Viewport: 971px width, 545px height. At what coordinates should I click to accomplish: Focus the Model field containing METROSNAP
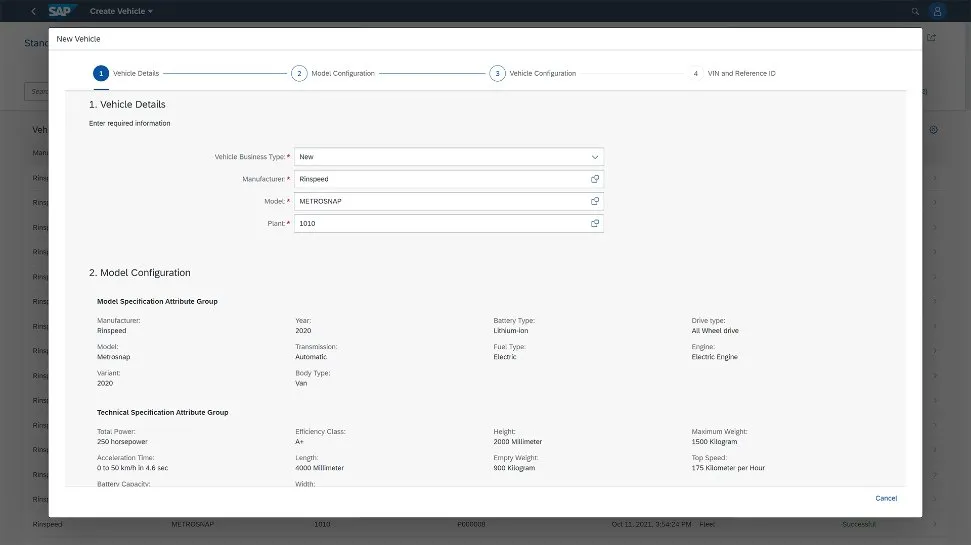(440, 201)
